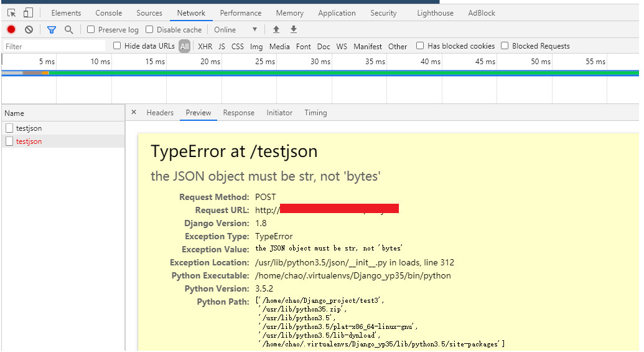Open the Online throttling dropdown
644x352 pixels.
click(236, 30)
